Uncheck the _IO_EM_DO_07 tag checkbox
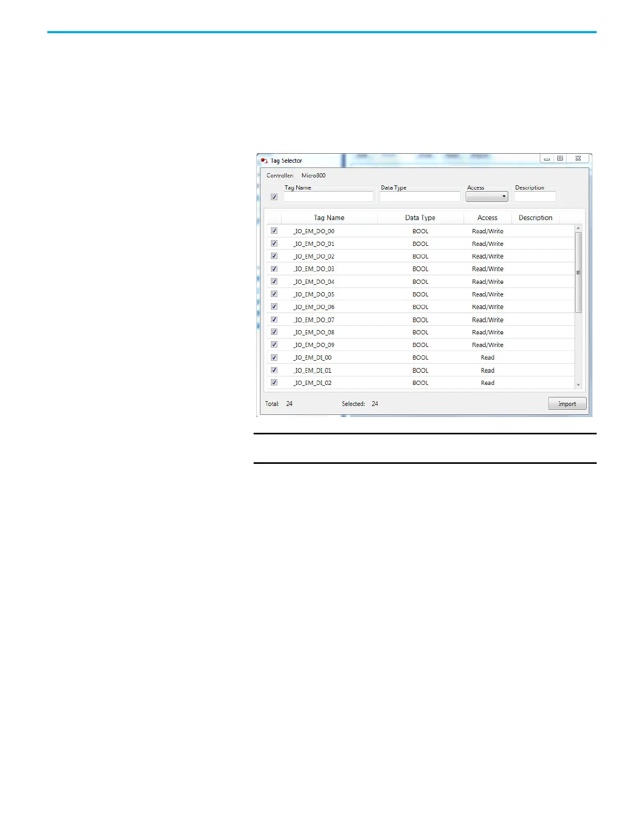This screenshot has width=644, height=834. coord(274,320)
